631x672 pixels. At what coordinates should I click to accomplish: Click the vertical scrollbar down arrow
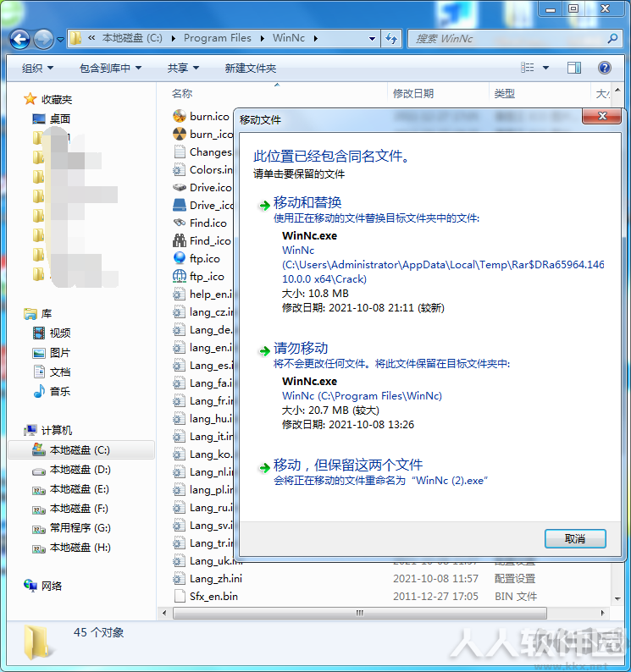click(x=617, y=598)
